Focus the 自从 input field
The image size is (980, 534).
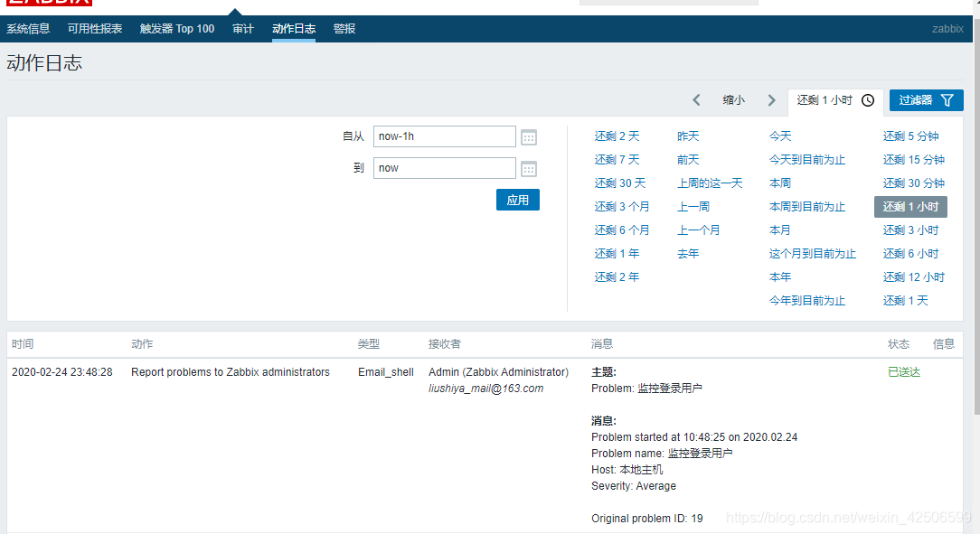point(445,136)
